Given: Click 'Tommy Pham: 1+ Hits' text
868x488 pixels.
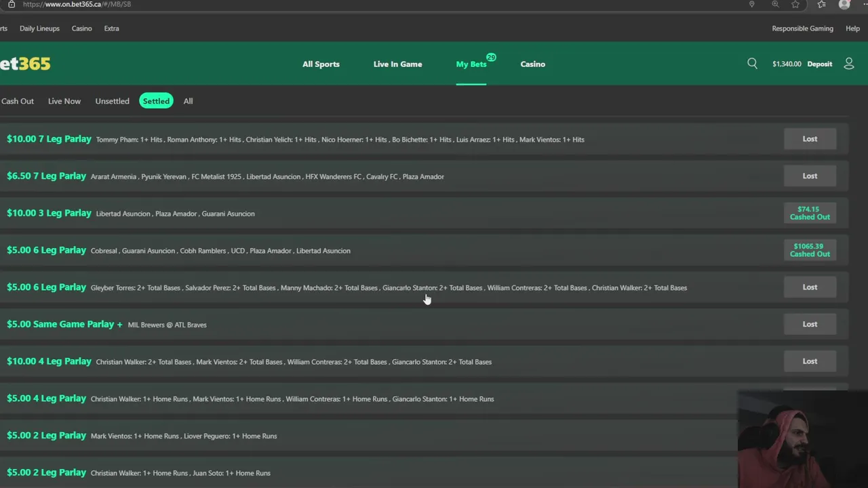Looking at the screenshot, I should point(129,140).
